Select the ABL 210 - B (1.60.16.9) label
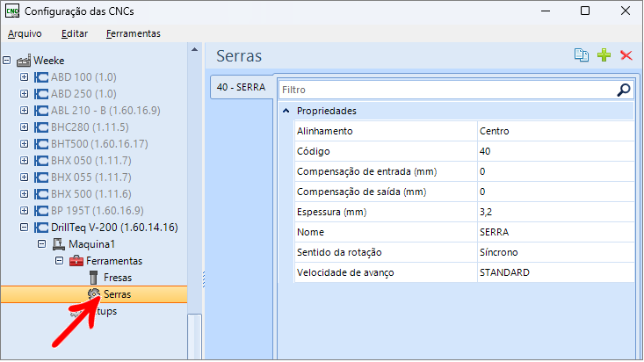The width and height of the screenshot is (644, 362). 105,111
